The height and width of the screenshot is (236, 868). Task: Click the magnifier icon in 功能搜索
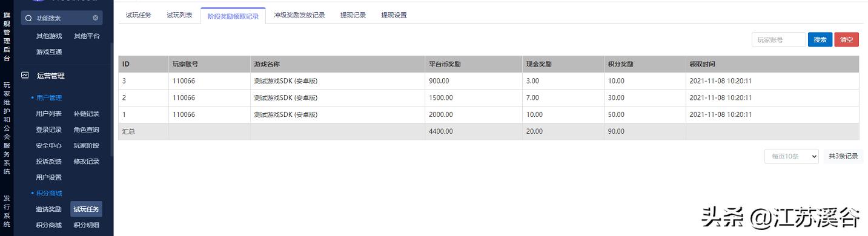28,18
